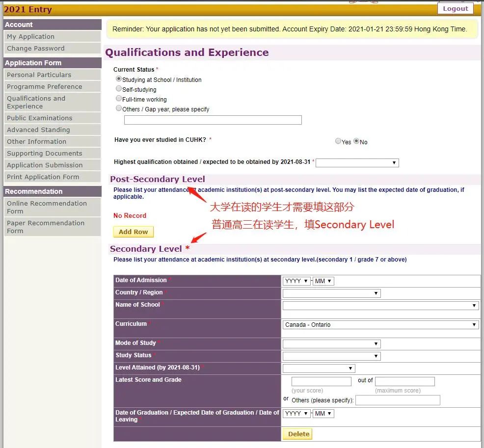
Task: Click the Others (please specify) score field
Action: point(398,400)
